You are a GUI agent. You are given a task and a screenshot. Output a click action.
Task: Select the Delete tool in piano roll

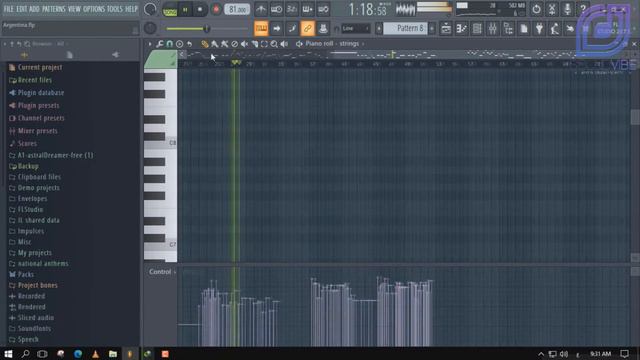[234, 44]
